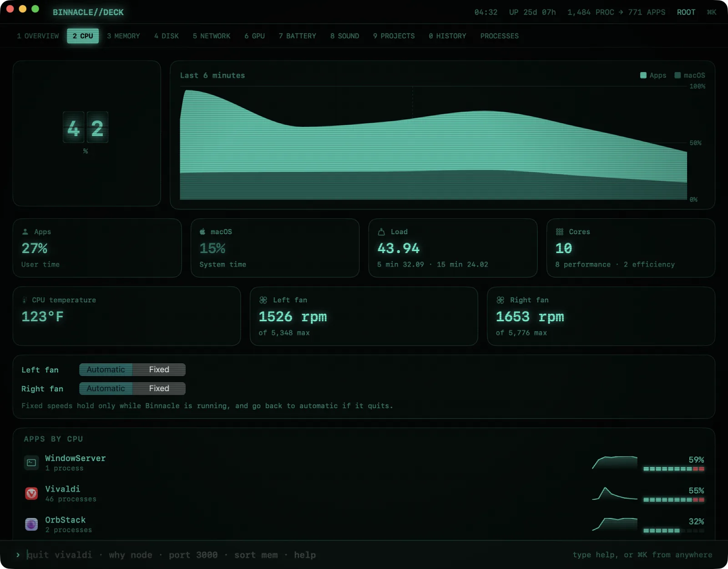The height and width of the screenshot is (569, 728).
Task: Click the 'of 5,348 max' left fan text
Action: point(284,333)
